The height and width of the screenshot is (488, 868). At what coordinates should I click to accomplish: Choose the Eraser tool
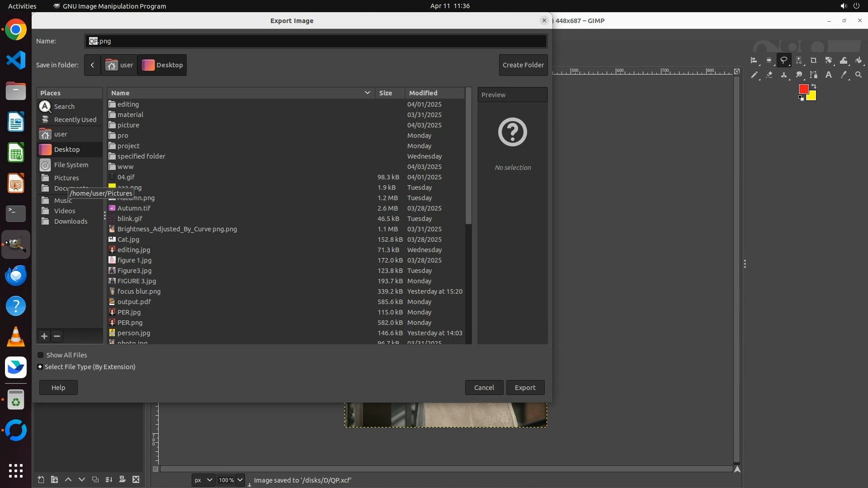point(769,75)
